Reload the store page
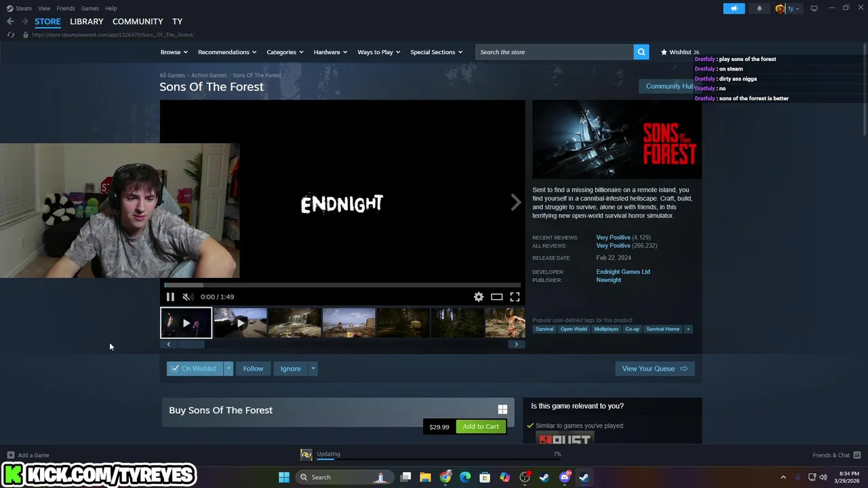This screenshot has width=868, height=488. pyautogui.click(x=11, y=35)
